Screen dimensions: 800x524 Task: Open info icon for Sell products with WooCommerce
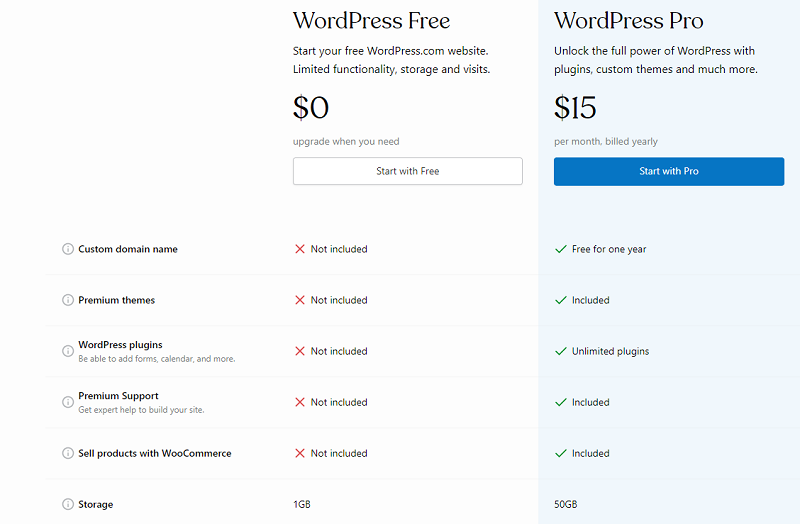pyautogui.click(x=68, y=453)
